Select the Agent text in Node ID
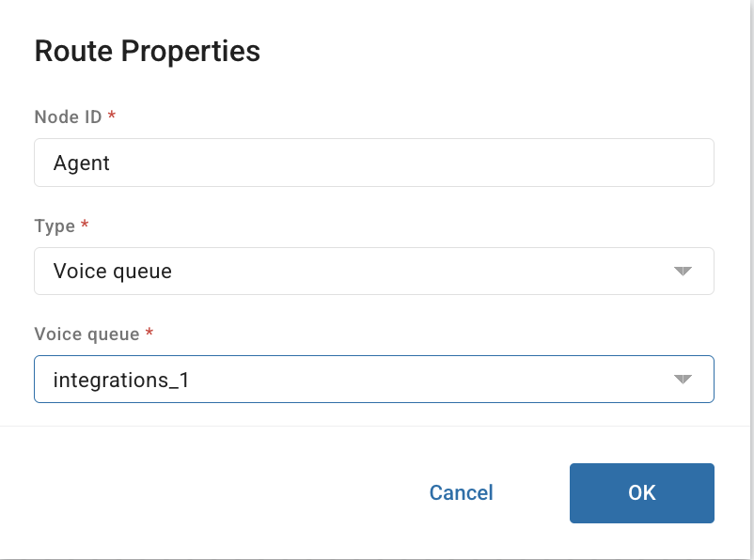This screenshot has height=560, width=754. (x=81, y=162)
